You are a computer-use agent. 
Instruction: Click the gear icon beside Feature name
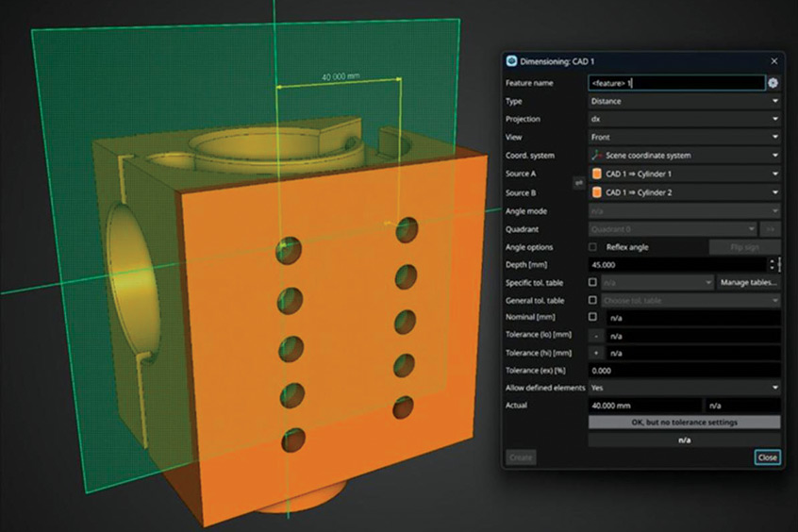(x=773, y=83)
